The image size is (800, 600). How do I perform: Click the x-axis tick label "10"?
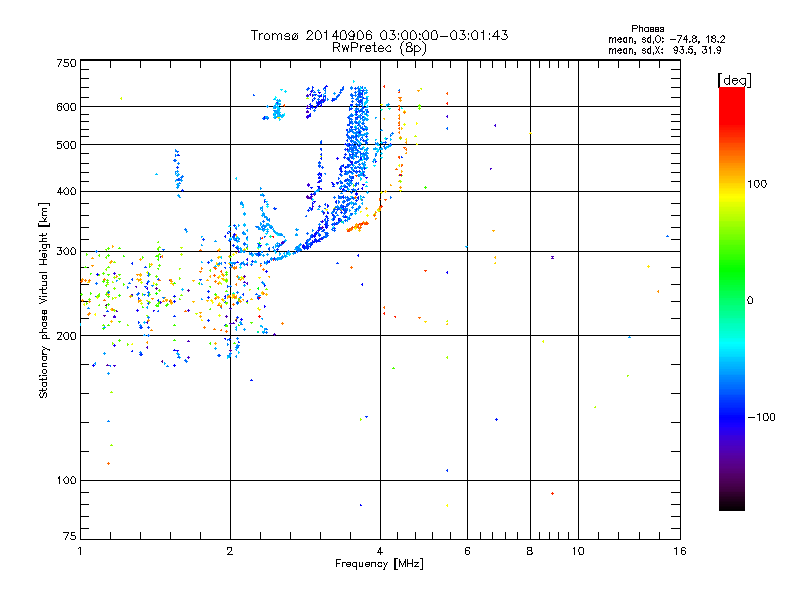(578, 551)
